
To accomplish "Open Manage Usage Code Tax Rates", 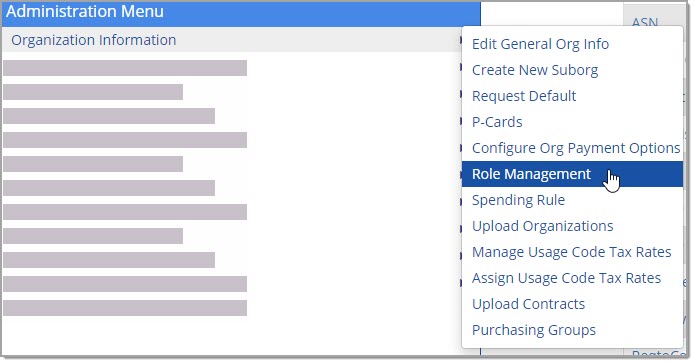I will click(572, 252).
